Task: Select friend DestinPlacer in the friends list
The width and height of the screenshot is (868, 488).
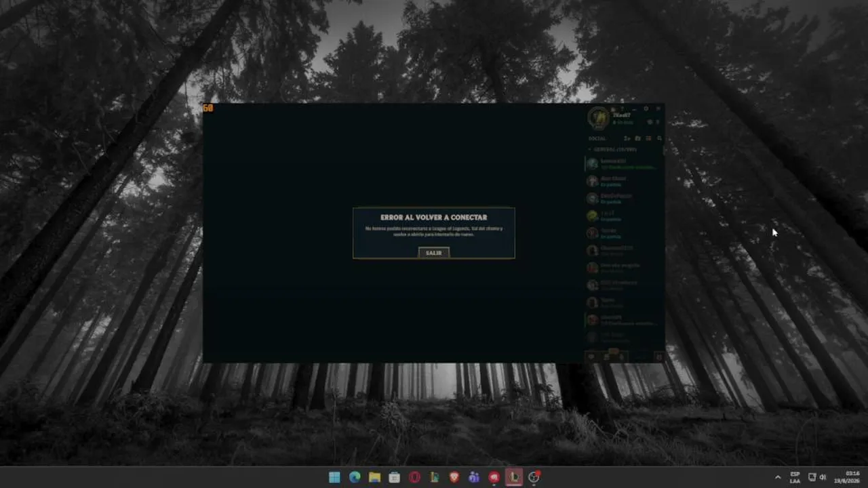Action: pyautogui.click(x=624, y=199)
